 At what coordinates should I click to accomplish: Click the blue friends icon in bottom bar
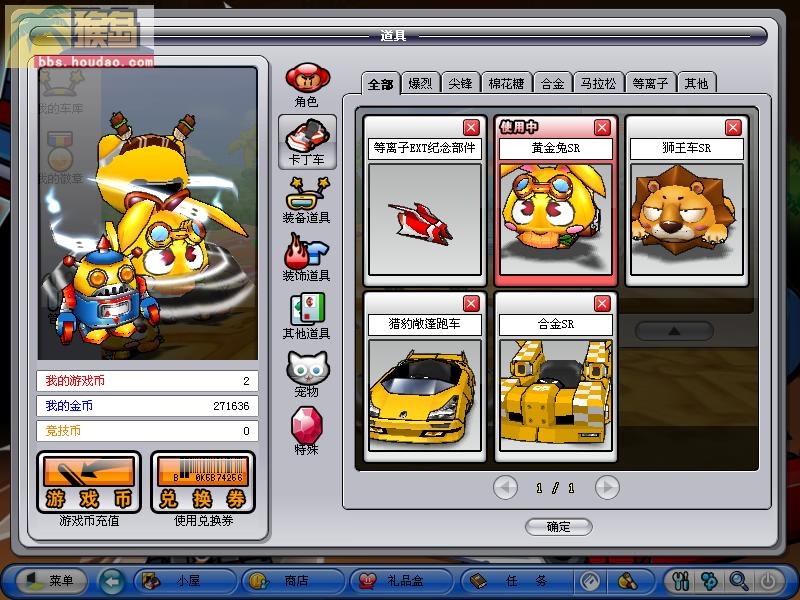pyautogui.click(x=710, y=581)
